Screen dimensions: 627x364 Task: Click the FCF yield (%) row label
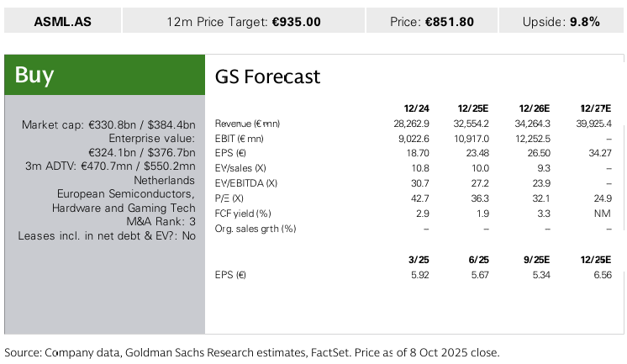point(242,214)
